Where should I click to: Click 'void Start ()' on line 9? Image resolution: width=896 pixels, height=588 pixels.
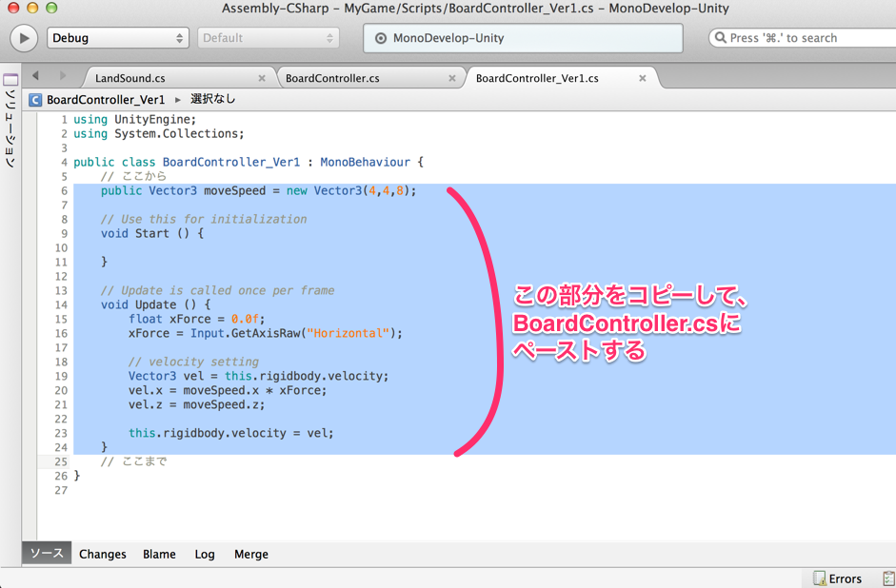pos(145,233)
